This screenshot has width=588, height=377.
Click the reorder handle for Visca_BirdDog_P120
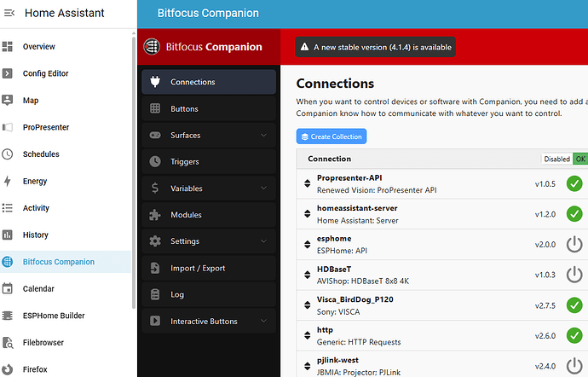point(307,305)
